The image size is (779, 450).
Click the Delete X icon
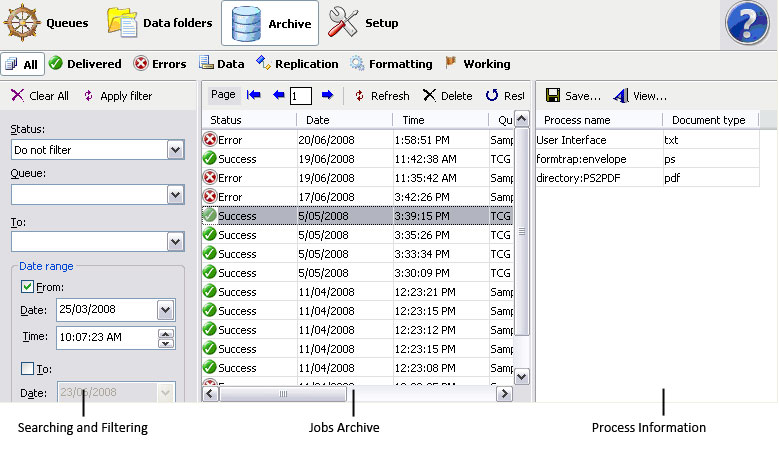[x=429, y=95]
